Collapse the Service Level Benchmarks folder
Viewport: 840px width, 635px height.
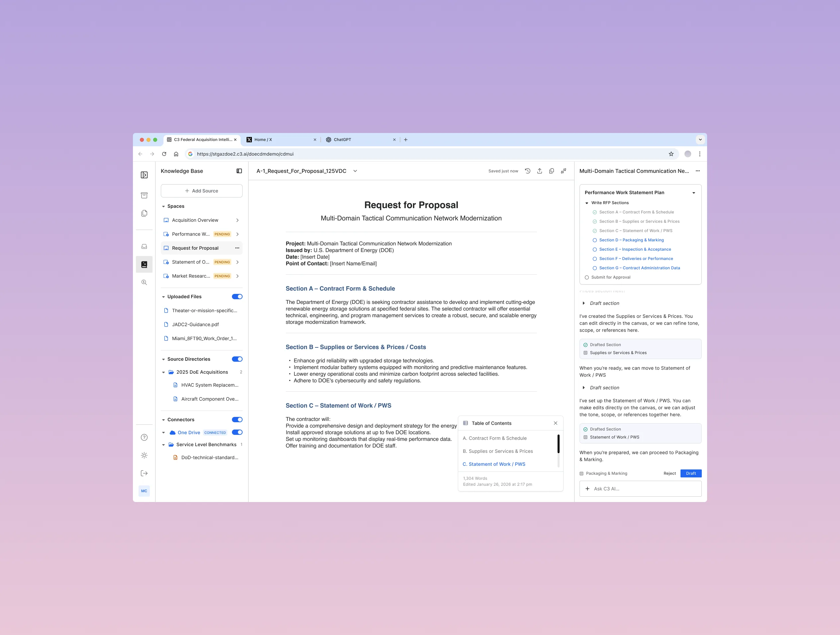(x=163, y=444)
